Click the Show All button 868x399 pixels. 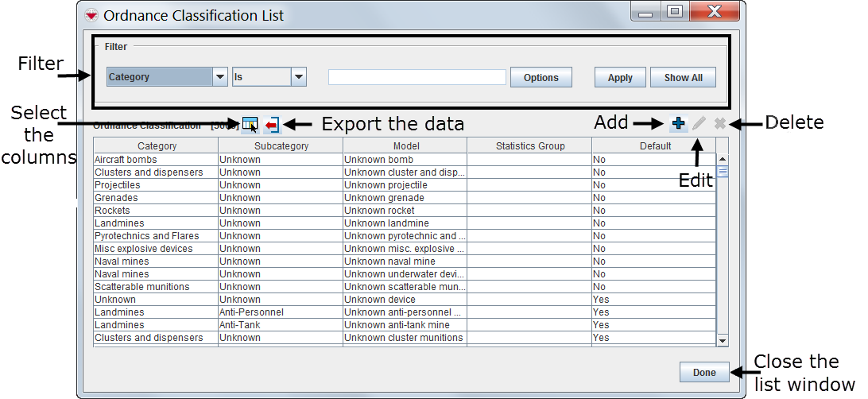(x=683, y=78)
